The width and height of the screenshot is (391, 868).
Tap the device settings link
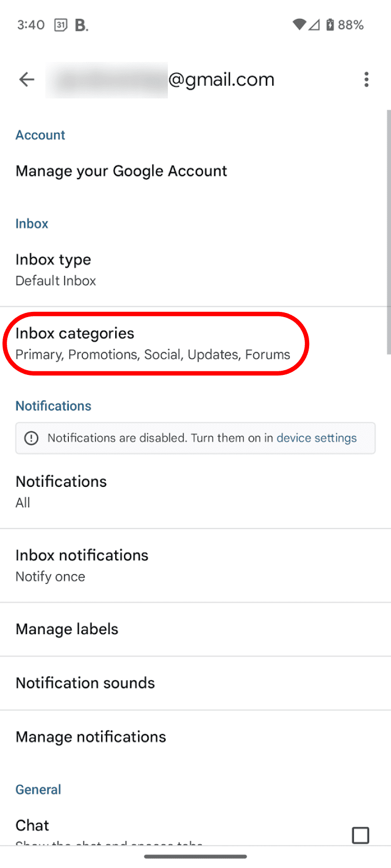pyautogui.click(x=316, y=438)
